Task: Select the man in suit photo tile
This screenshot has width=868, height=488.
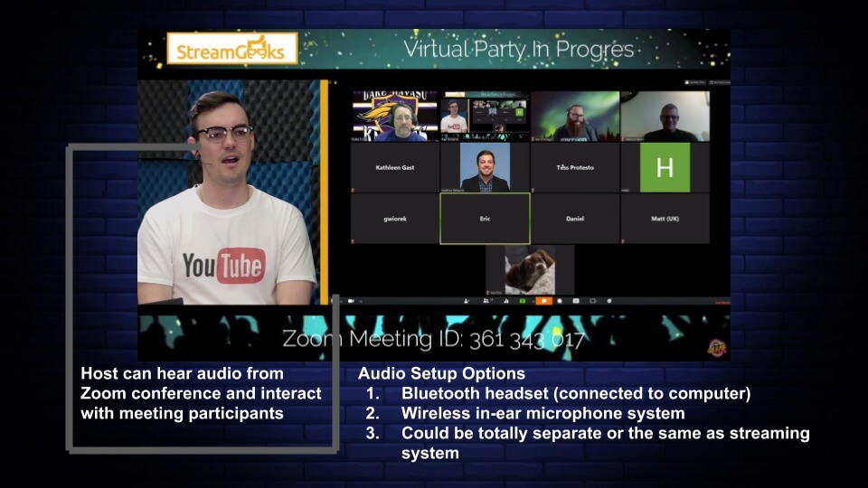Action: tap(485, 168)
